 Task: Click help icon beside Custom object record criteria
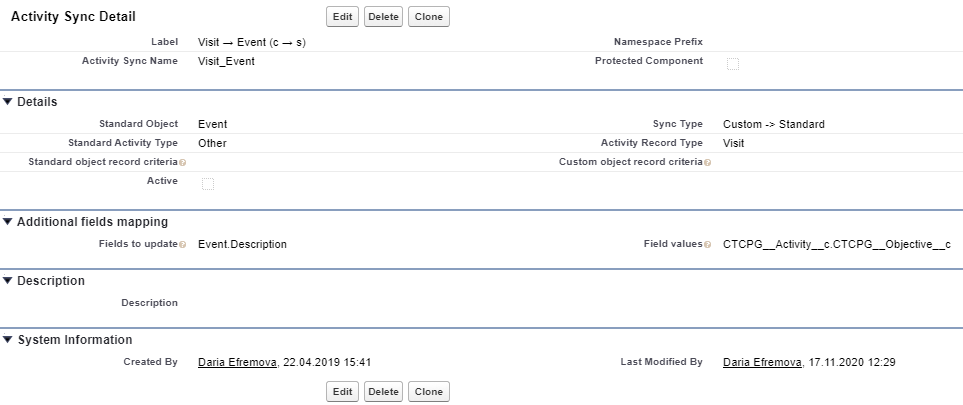click(x=707, y=162)
